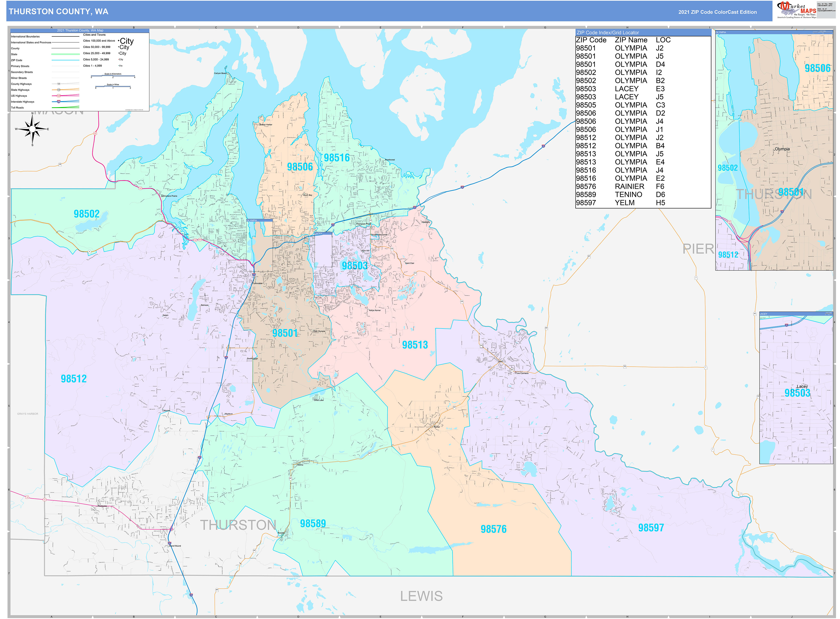Click the Scale in Kilometers bar

click(113, 76)
